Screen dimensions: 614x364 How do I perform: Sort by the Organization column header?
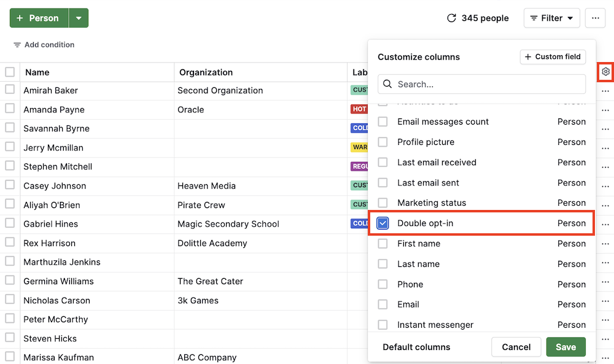pos(206,72)
